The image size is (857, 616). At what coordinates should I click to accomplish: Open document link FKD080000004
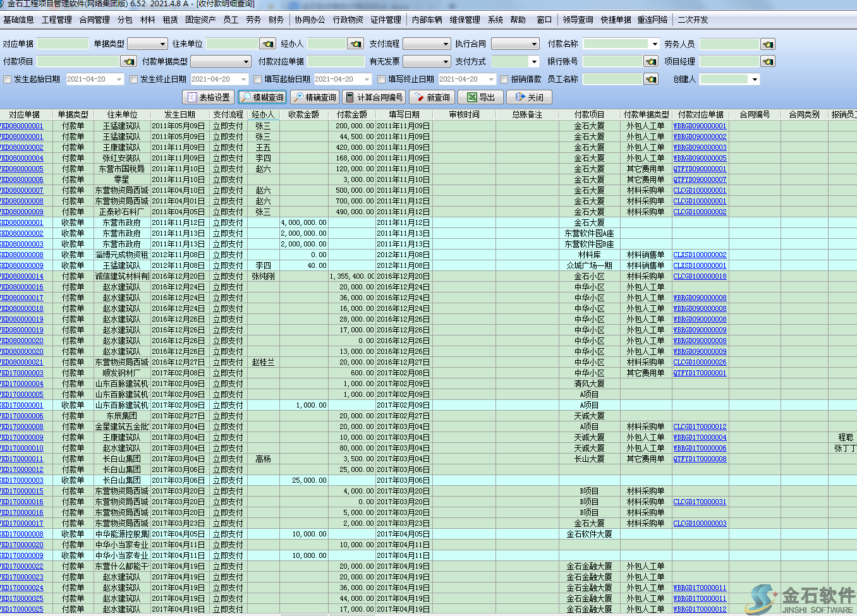(21, 158)
